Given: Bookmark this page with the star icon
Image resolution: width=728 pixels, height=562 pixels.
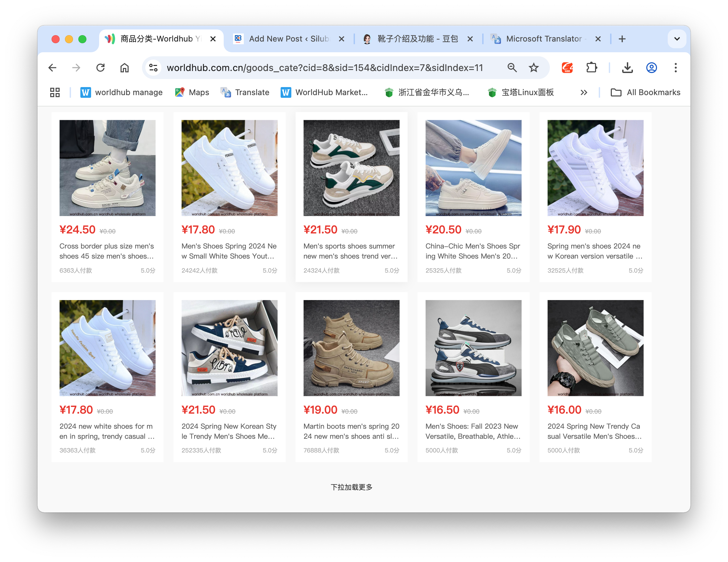Looking at the screenshot, I should (x=533, y=68).
